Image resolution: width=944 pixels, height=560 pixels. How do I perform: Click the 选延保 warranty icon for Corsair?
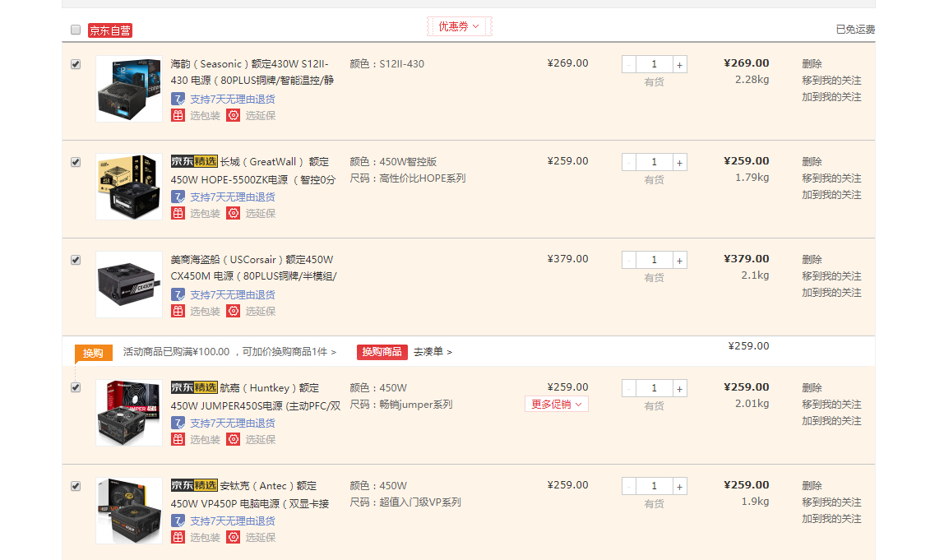233,312
